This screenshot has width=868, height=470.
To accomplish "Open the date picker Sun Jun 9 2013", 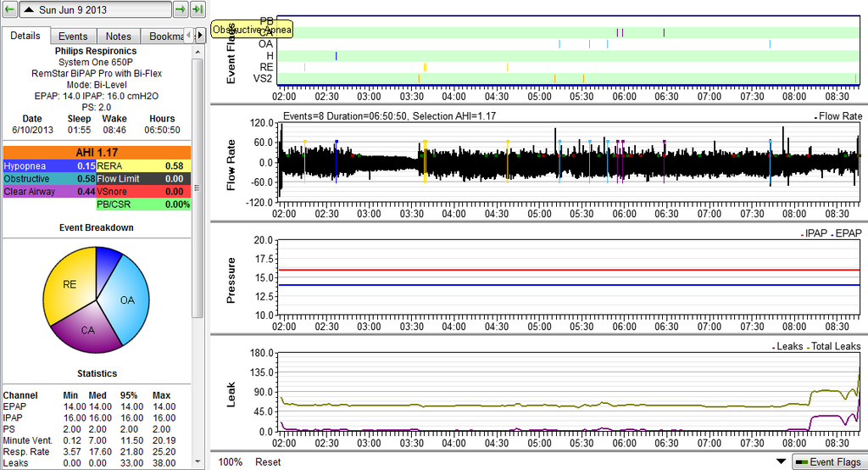I will point(95,9).
